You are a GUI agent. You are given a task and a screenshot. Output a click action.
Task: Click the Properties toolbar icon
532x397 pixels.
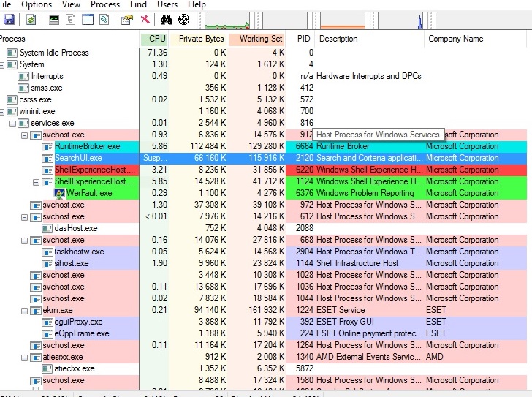[127, 20]
